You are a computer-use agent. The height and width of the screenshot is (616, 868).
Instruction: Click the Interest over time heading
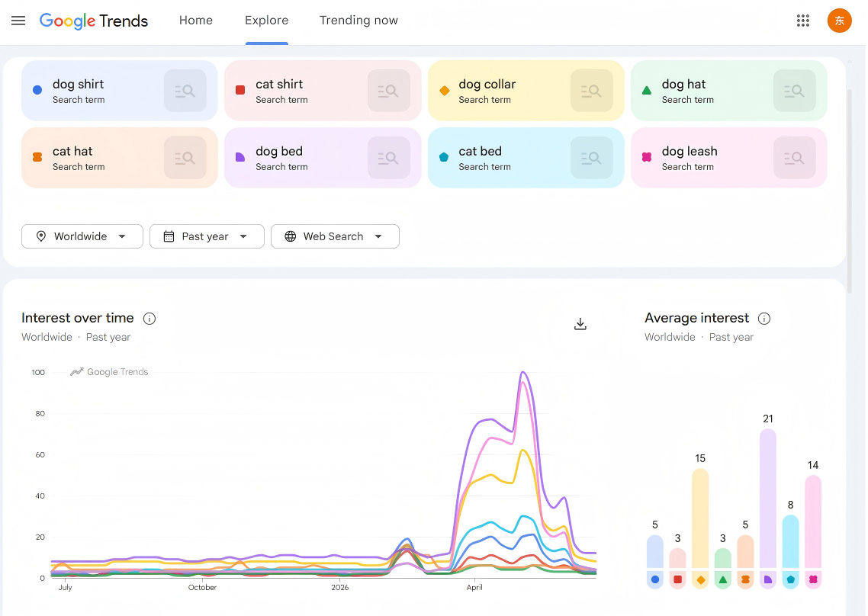pos(78,318)
